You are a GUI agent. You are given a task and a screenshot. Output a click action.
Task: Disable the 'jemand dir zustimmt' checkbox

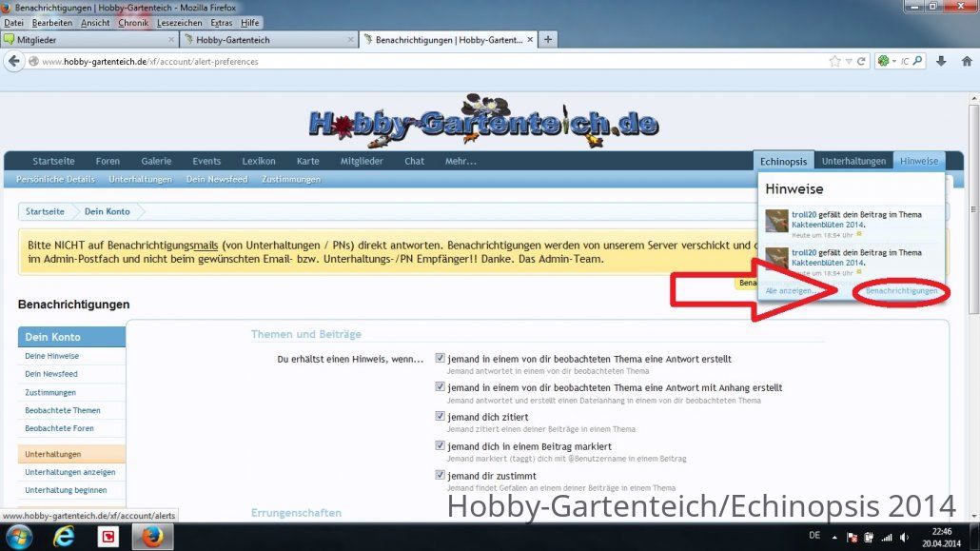pyautogui.click(x=440, y=475)
